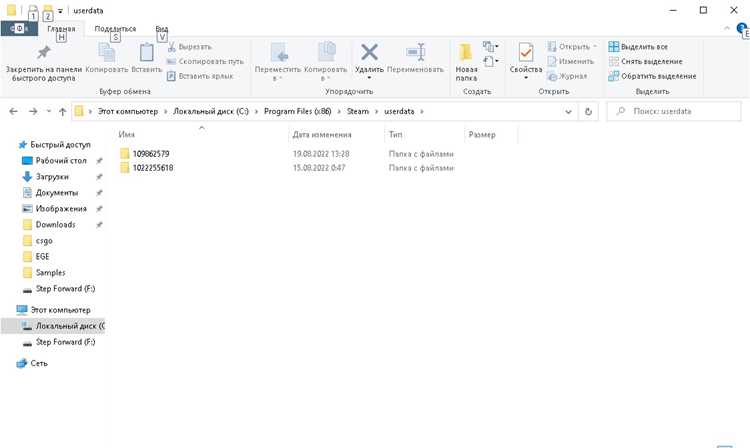Switch to Вид ribbon tab

(162, 29)
